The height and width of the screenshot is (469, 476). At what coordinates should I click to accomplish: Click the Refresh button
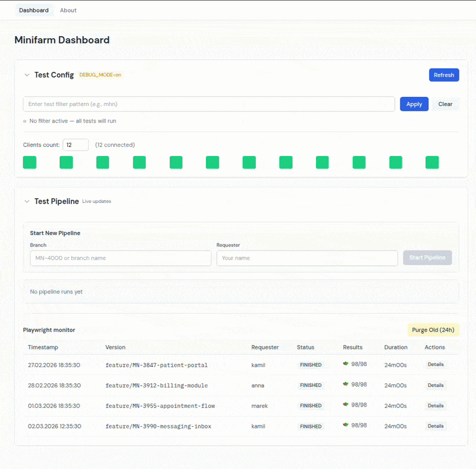coord(444,75)
